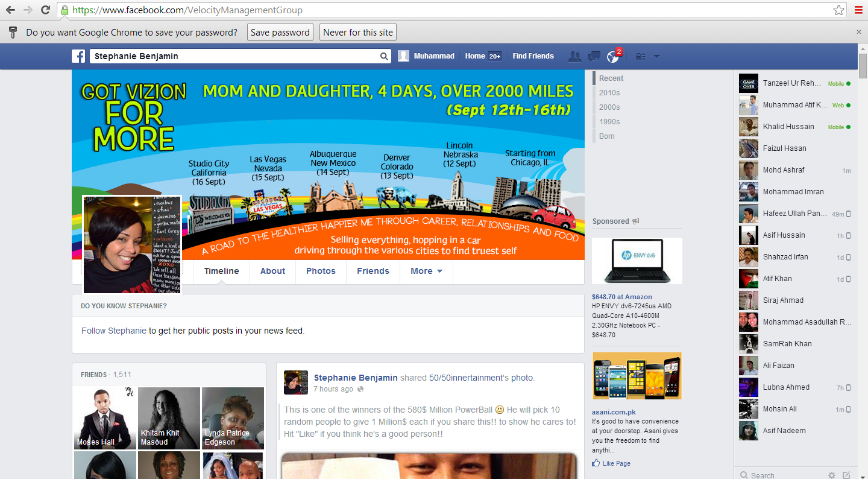Open the account settings caret dropdown
Image resolution: width=868 pixels, height=479 pixels.
[x=657, y=56]
